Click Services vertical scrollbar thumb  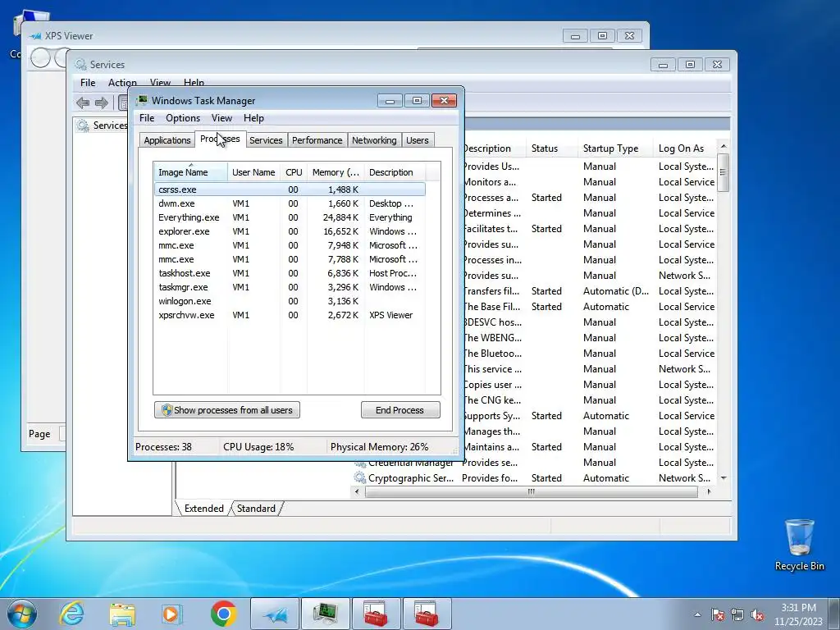click(x=724, y=172)
